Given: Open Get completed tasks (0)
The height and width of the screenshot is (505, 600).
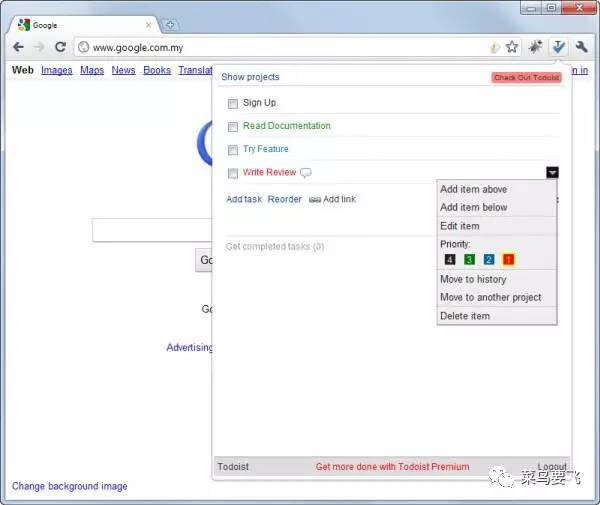Looking at the screenshot, I should 275,246.
